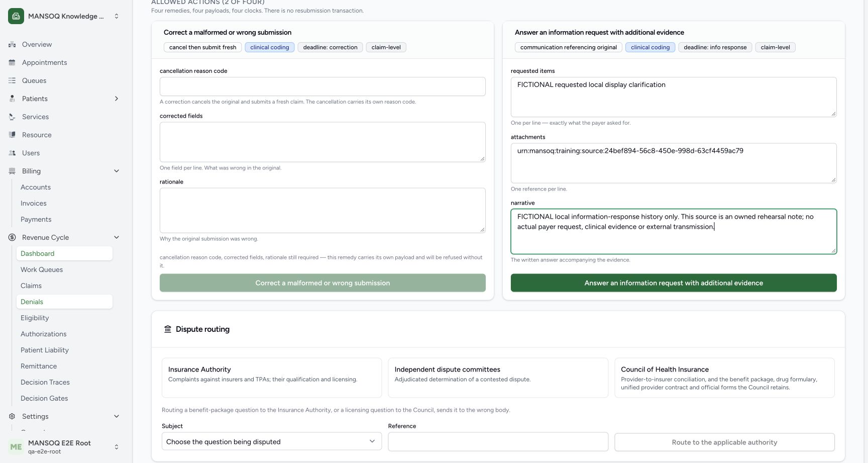Viewport: 868px width, 463px height.
Task: Click the Correct a malformed or wrong submission button
Action: (322, 283)
